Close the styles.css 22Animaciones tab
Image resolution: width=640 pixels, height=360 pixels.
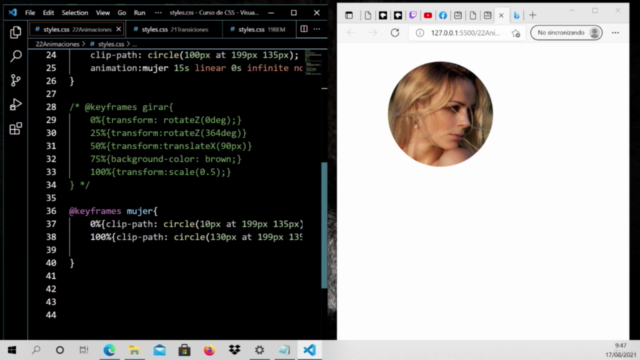click(118, 29)
